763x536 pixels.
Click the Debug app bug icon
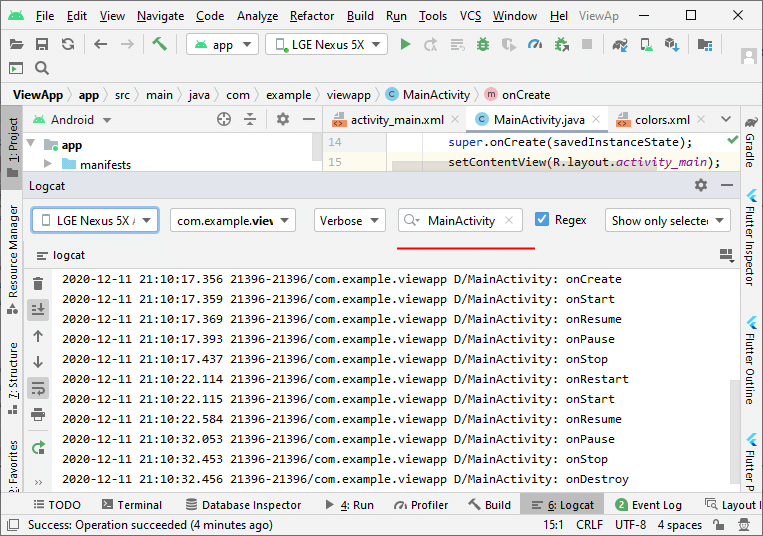[x=483, y=44]
